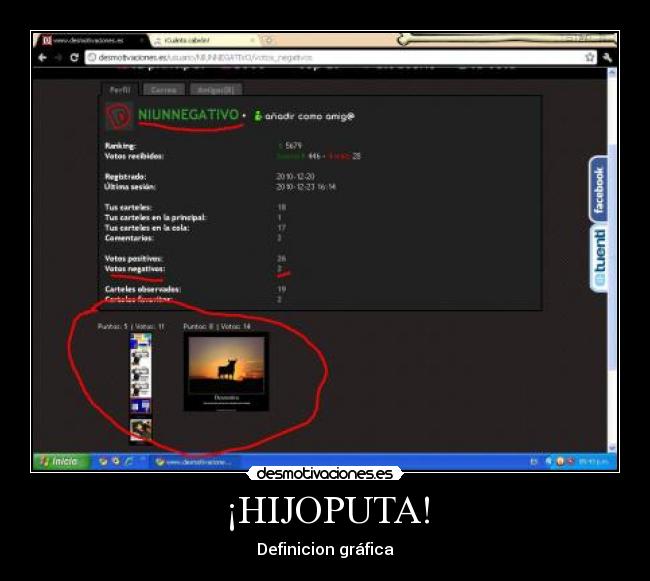Open the browser wrench menu
The width and height of the screenshot is (650, 581).
[x=607, y=57]
